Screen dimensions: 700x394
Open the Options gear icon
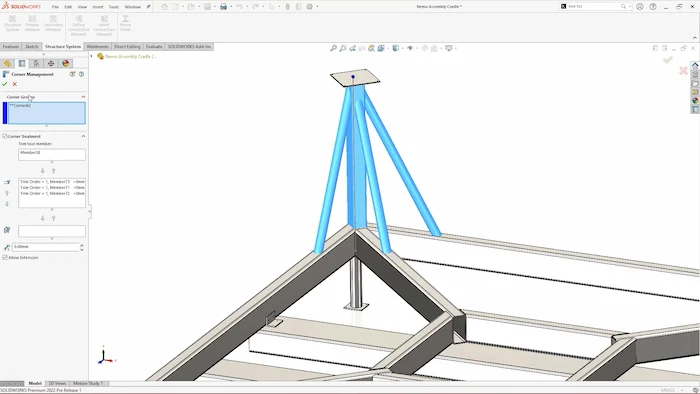coord(309,7)
